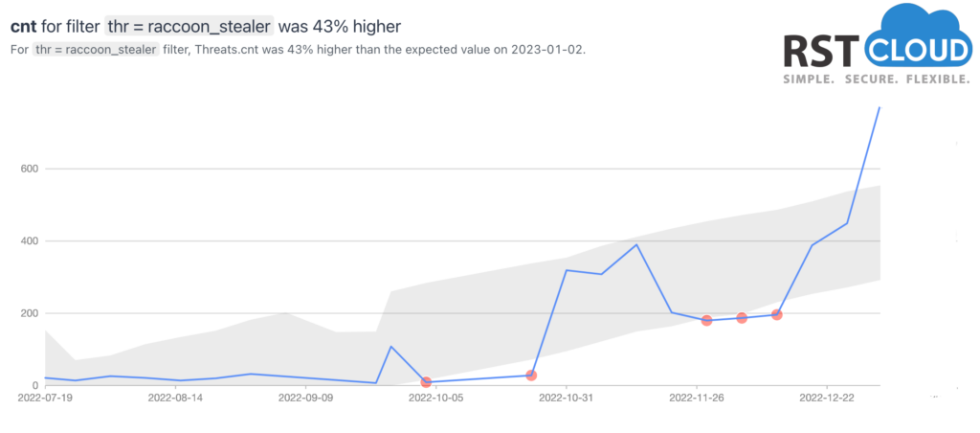
Task: Click the RST Cloud logo
Action: pyautogui.click(x=879, y=44)
